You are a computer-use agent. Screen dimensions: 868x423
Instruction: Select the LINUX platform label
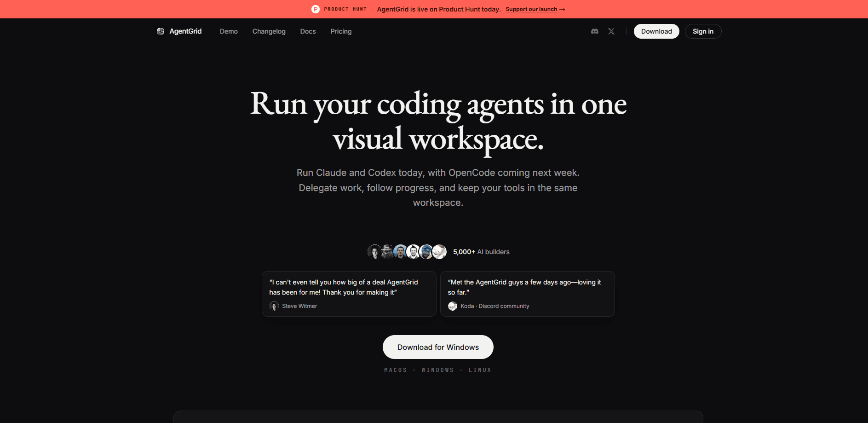coord(480,370)
